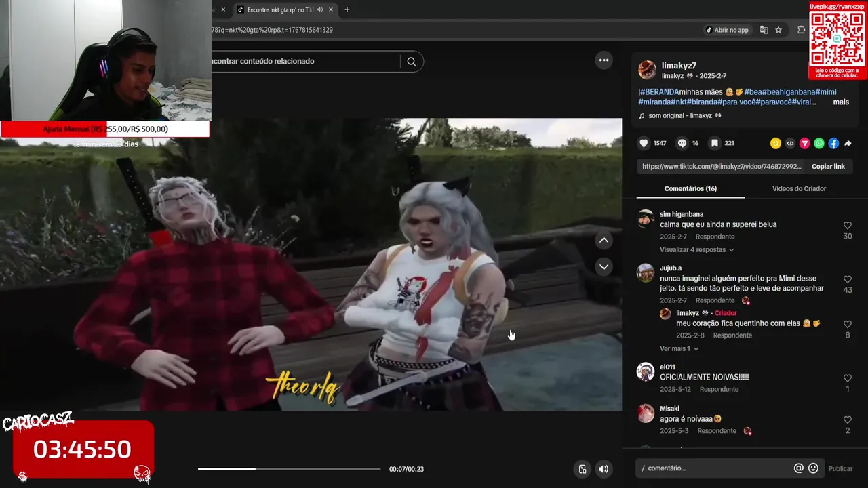
Task: Open the browser translate page icon
Action: tap(764, 30)
